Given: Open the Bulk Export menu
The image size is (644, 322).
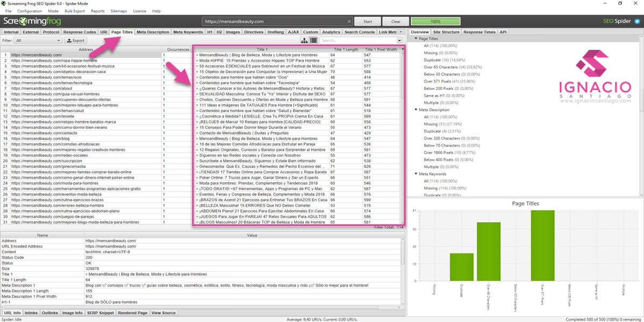Looking at the screenshot, I should pyautogui.click(x=75, y=11).
